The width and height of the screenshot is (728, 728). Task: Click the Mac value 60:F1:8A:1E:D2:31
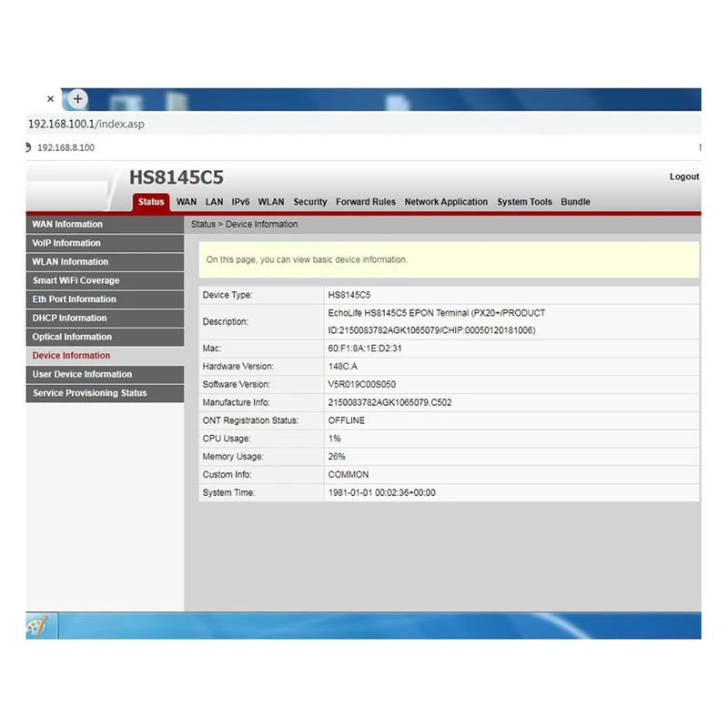(365, 349)
